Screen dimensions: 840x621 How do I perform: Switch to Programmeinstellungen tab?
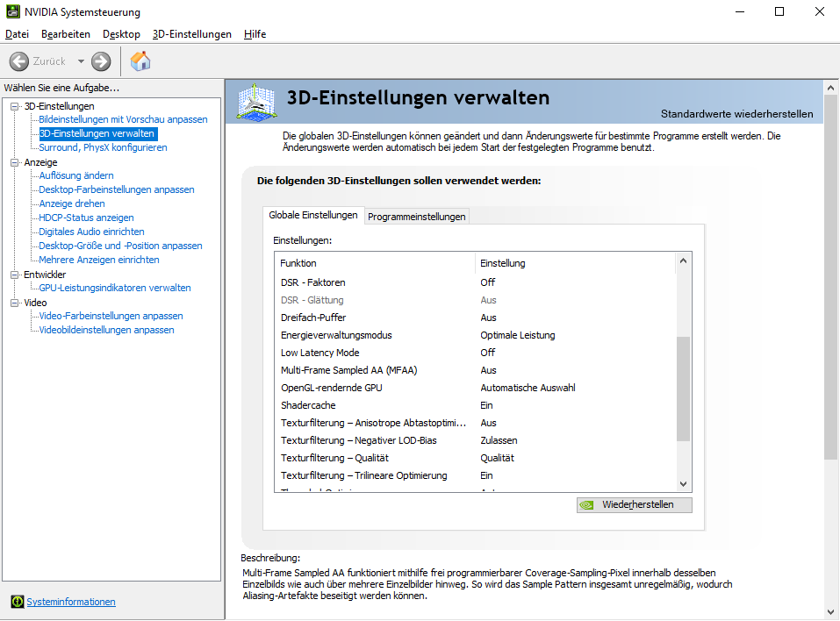(416, 217)
